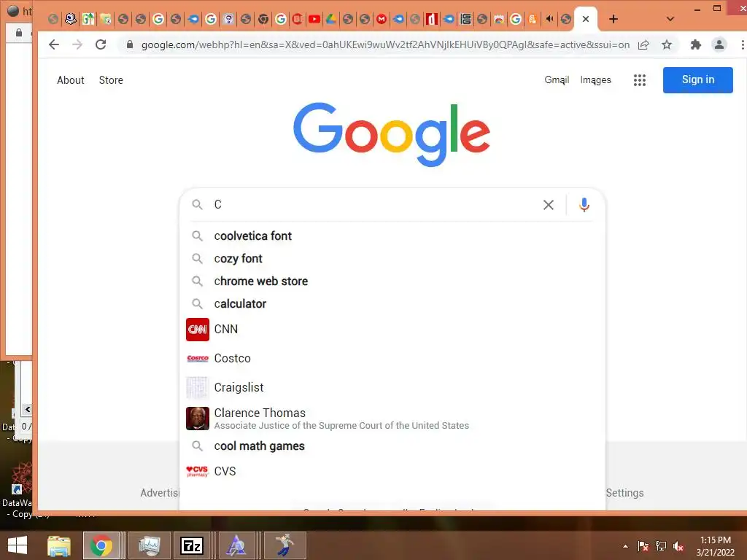Open the Windows Start menu
The height and width of the screenshot is (560, 747).
click(18, 545)
